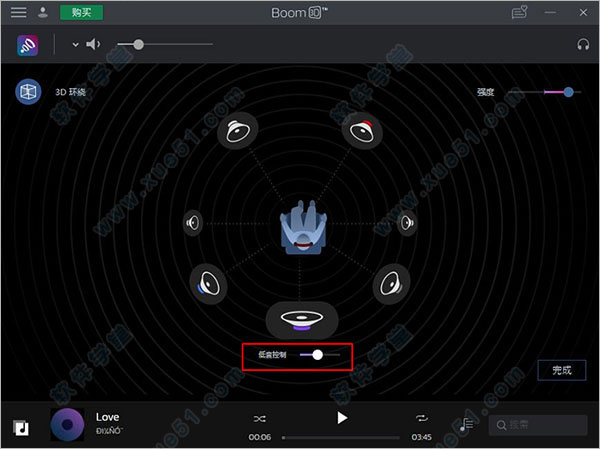Click the track progress seek bar
This screenshot has height=449, width=600.
point(341,437)
